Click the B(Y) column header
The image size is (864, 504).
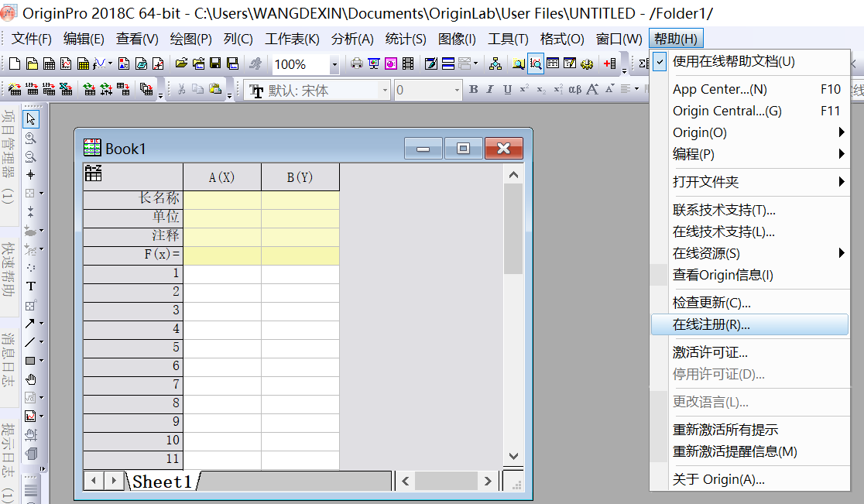tap(300, 177)
